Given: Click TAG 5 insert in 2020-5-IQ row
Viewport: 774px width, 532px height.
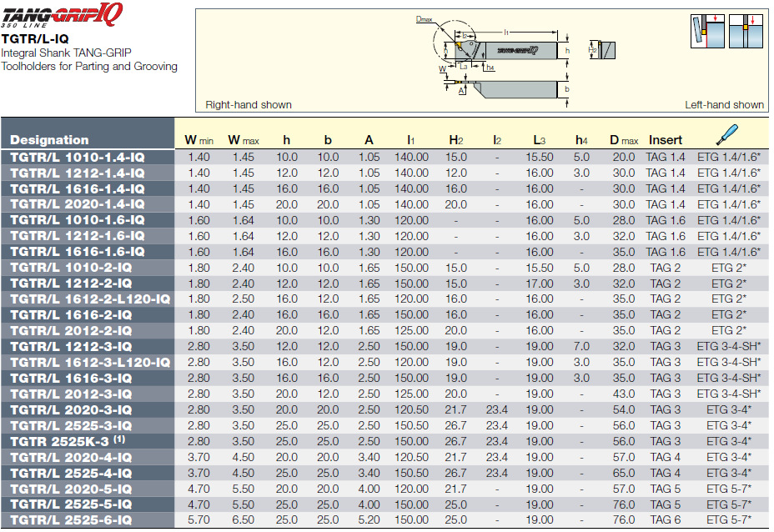Looking at the screenshot, I should pyautogui.click(x=666, y=489).
